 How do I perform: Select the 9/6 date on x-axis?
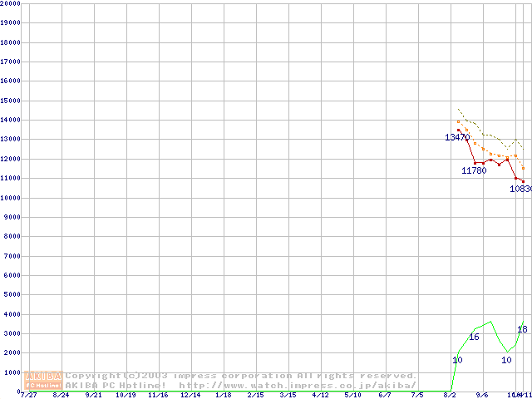pos(482,395)
